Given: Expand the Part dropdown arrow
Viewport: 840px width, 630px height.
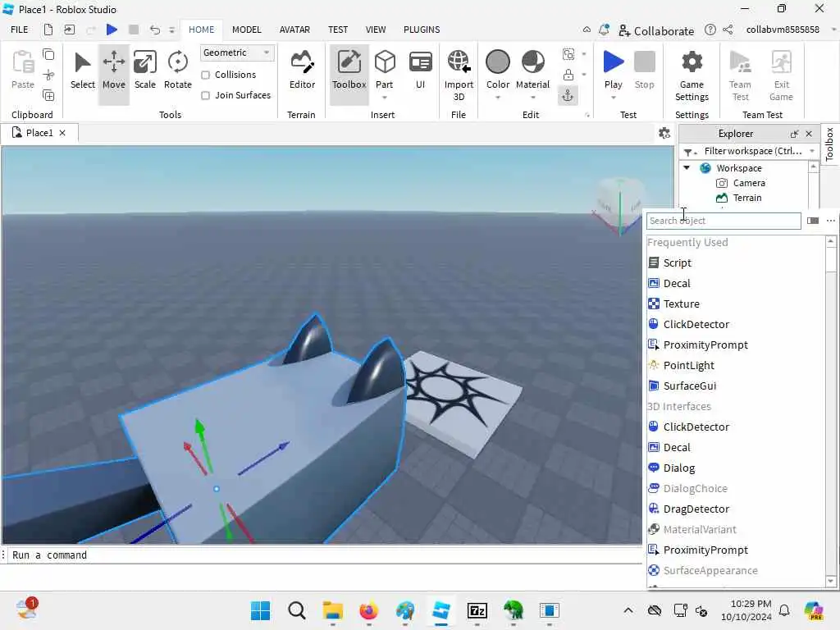Looking at the screenshot, I should coord(385,98).
